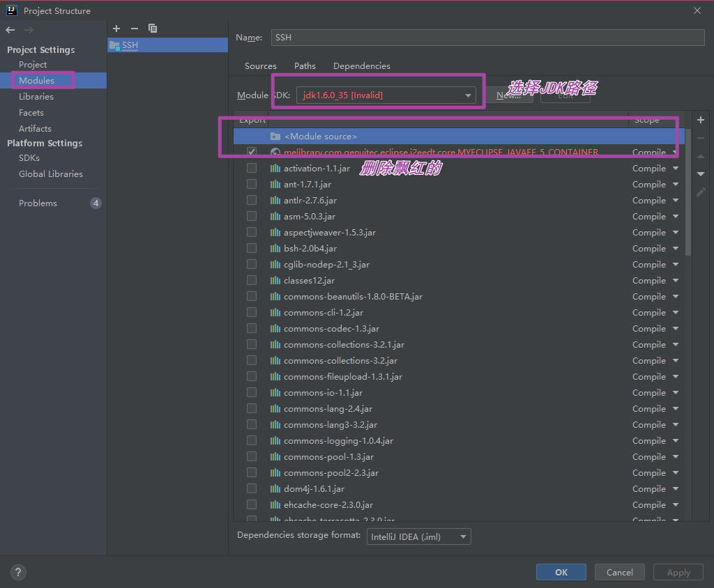Select the red MYECLIPSE_JAVAEE_5_CONTAINER dependency row
Screen dimensions: 714x588
pyautogui.click(x=459, y=152)
